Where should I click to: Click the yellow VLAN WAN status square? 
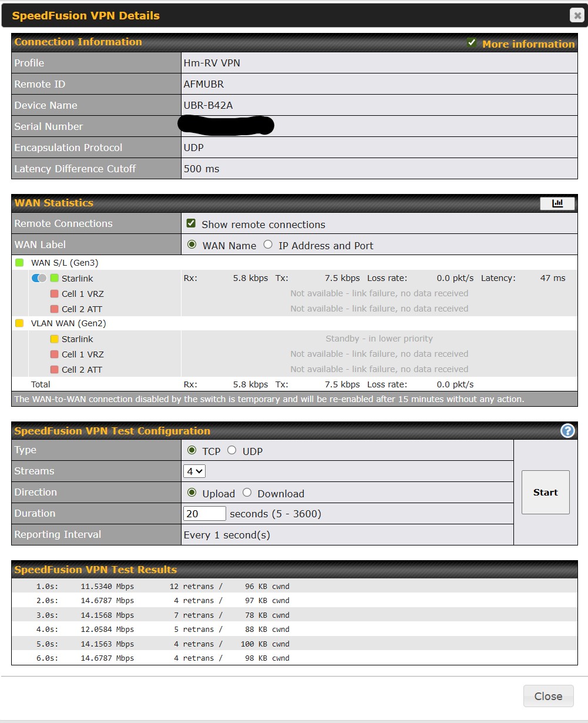click(x=19, y=323)
